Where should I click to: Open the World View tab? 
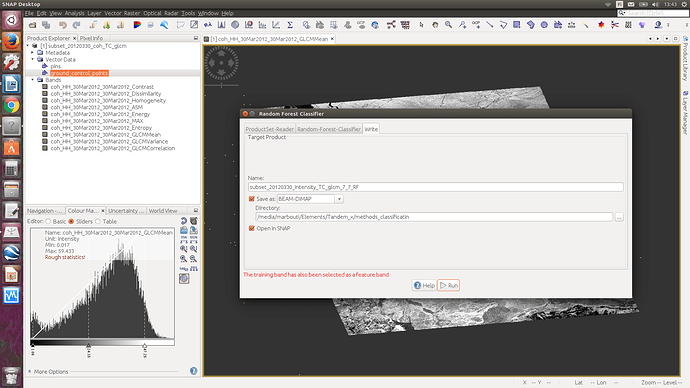(163, 211)
